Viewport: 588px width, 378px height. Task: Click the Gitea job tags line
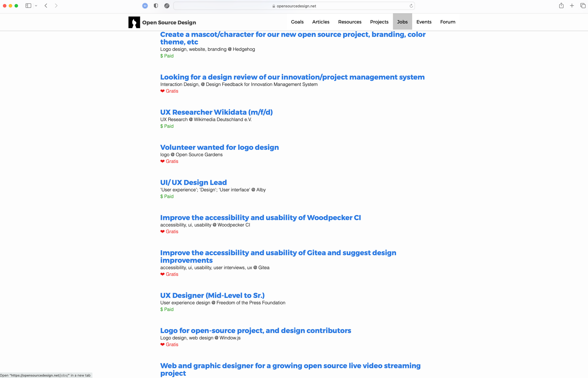215,268
